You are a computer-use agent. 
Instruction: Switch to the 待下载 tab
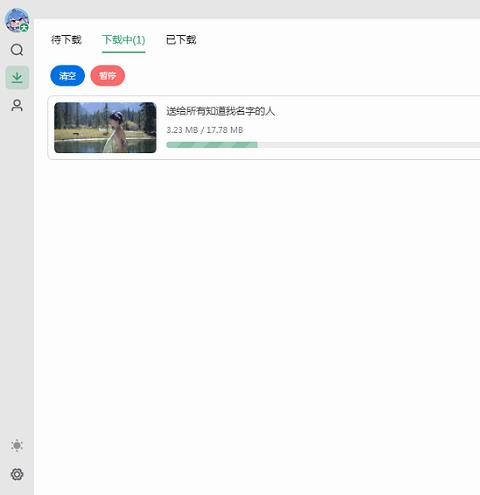(66, 40)
